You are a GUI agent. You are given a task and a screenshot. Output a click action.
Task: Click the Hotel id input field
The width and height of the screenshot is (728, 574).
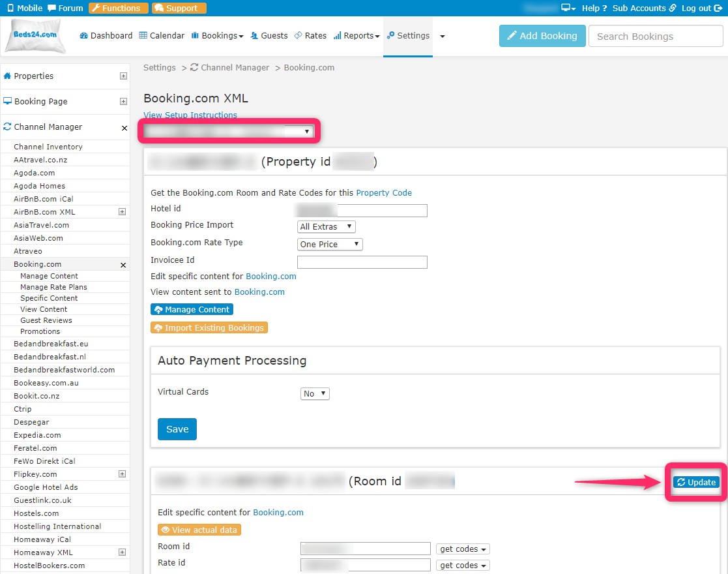click(x=361, y=211)
